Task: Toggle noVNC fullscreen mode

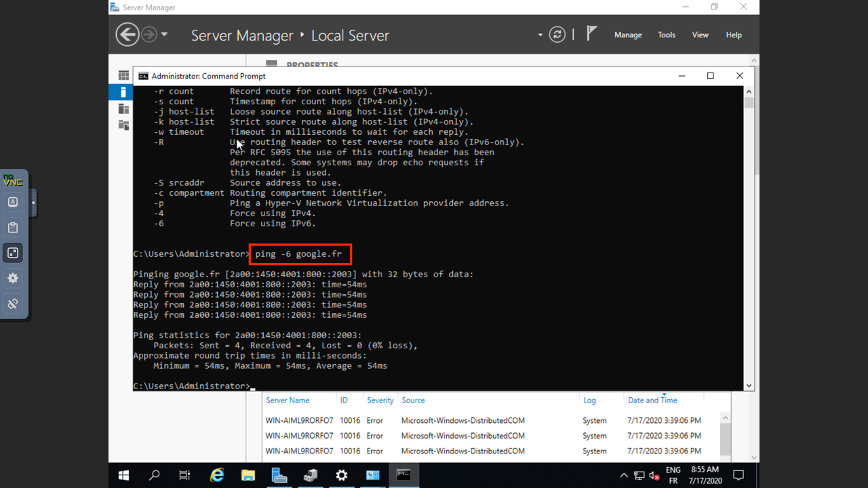Action: [x=13, y=253]
